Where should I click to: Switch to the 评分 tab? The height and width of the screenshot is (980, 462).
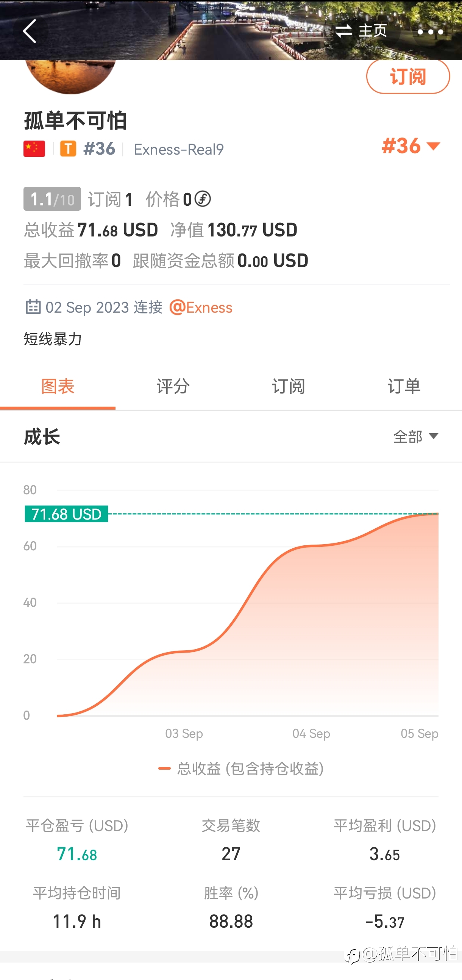[173, 387]
